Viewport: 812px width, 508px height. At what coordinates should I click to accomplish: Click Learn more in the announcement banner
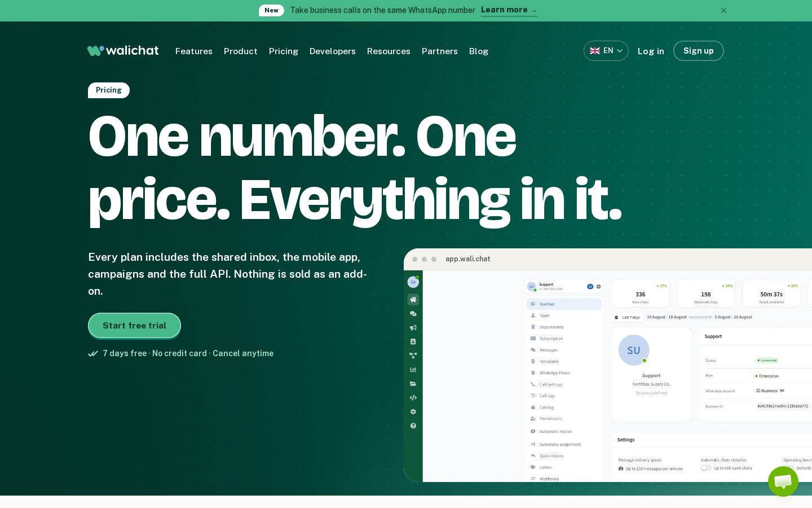(509, 10)
